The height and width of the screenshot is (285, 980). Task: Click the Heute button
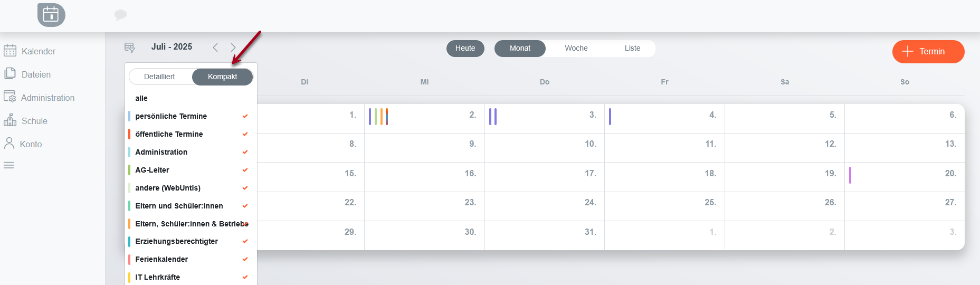coord(465,48)
